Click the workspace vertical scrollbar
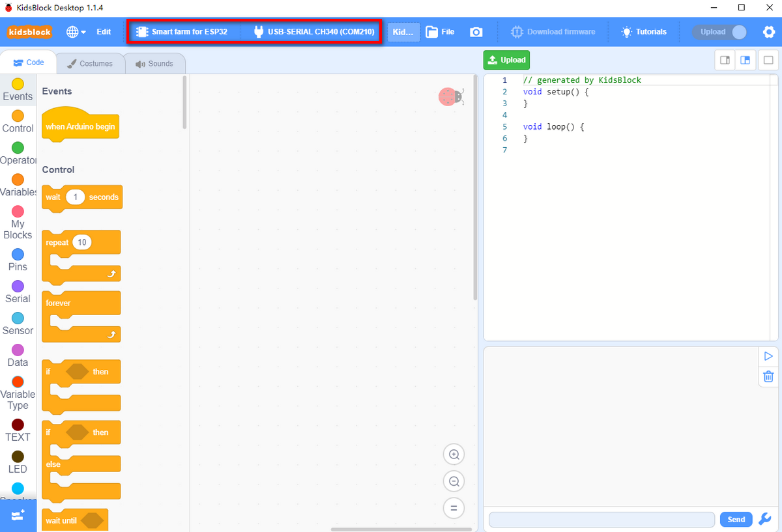The height and width of the screenshot is (532, 782). click(476, 188)
